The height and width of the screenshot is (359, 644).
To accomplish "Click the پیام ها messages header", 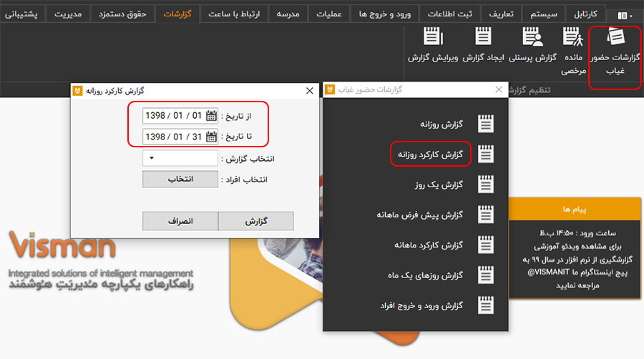I will [575, 210].
